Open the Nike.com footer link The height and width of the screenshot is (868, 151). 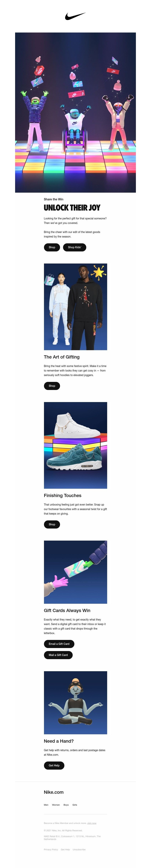(x=54, y=792)
